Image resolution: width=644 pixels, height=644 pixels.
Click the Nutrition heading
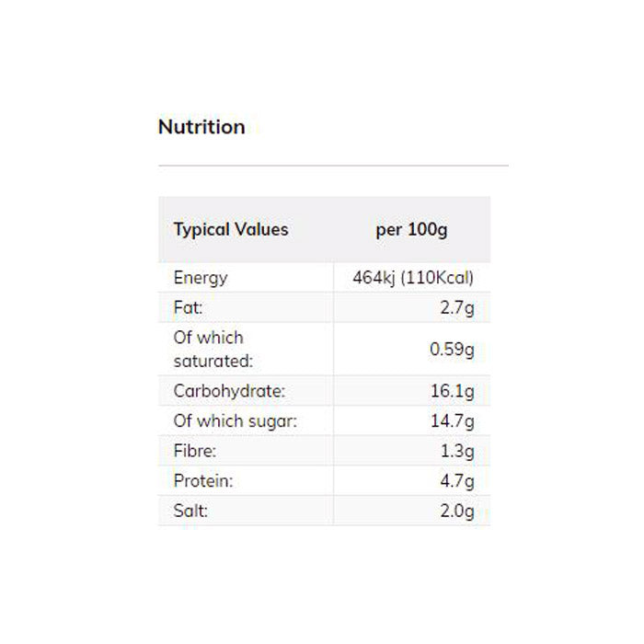point(201,127)
